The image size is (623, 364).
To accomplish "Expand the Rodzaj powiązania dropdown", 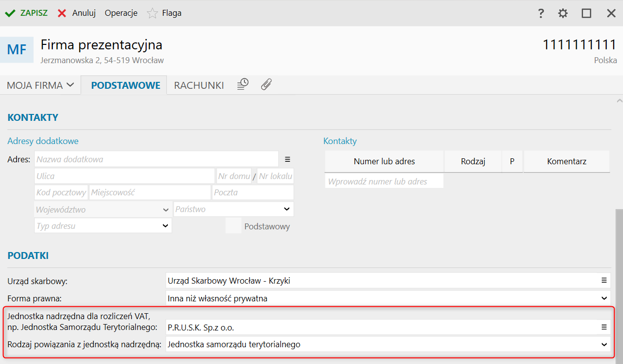I will 604,344.
